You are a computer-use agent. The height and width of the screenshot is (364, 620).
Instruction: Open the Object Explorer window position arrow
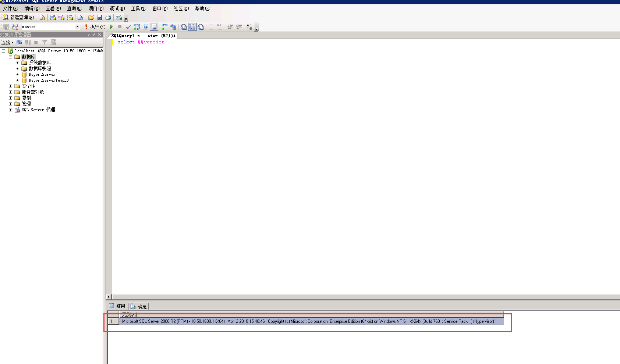pyautogui.click(x=89, y=35)
